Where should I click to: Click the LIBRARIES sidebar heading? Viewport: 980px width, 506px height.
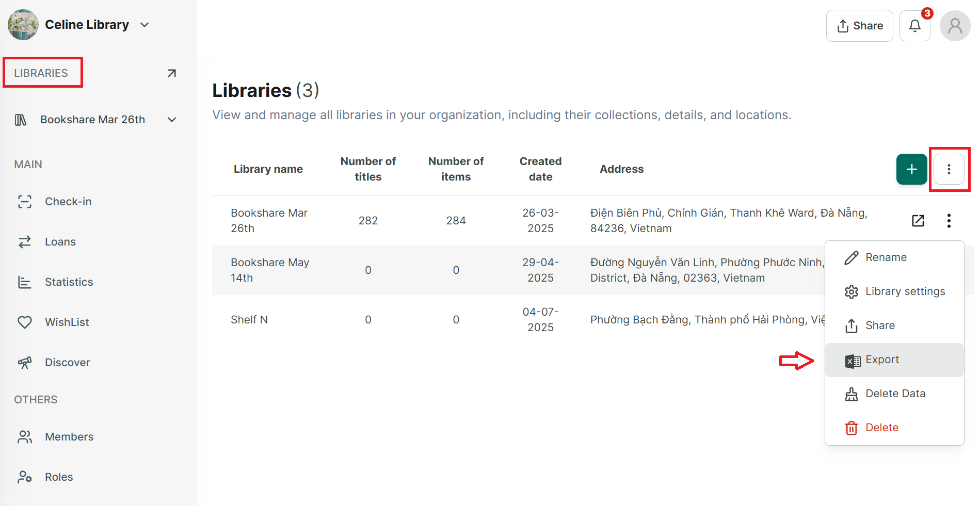point(41,73)
